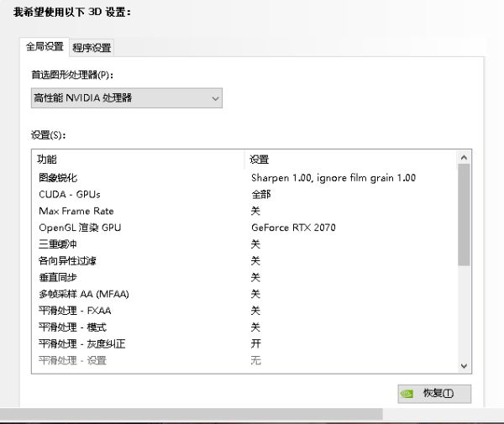Toggle the 平滑处理 - 灰度纠正 setting
The width and height of the screenshot is (504, 424).
coord(255,343)
